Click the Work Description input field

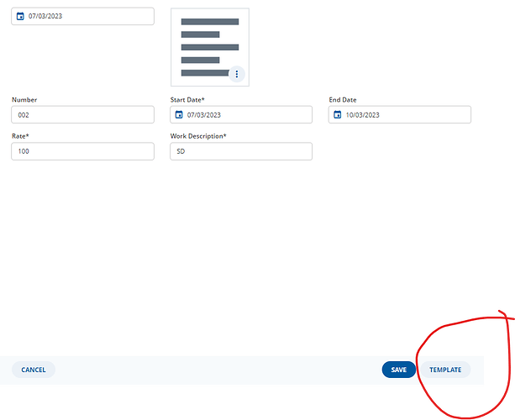click(x=241, y=151)
